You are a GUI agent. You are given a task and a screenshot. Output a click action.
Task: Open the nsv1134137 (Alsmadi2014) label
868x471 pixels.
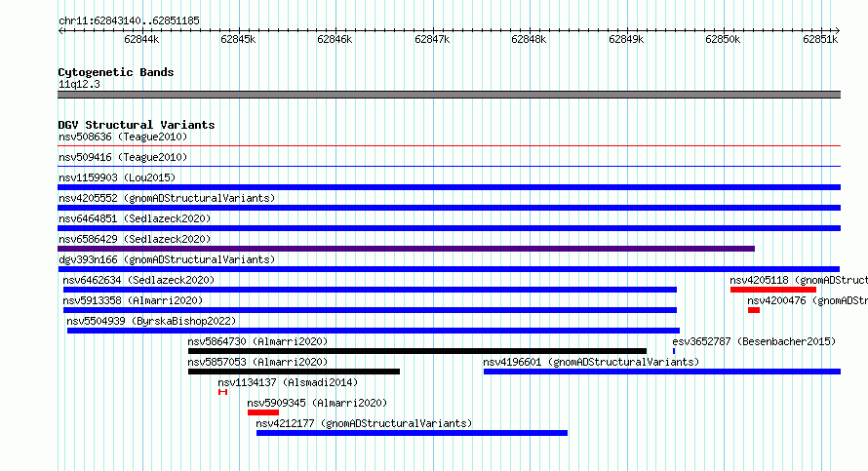pos(288,382)
